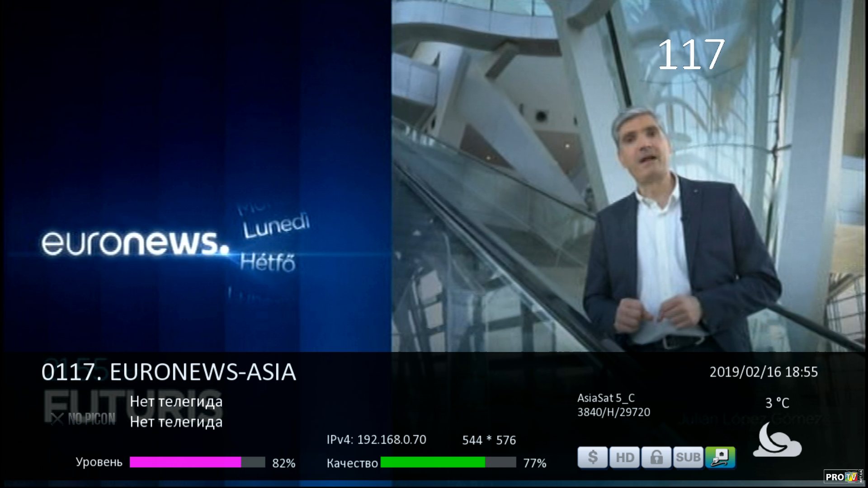Viewport: 868px width, 488px height.
Task: Click the large 117 channel number overlay
Action: (x=691, y=54)
